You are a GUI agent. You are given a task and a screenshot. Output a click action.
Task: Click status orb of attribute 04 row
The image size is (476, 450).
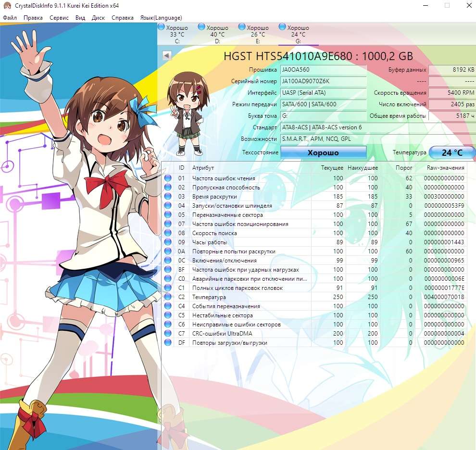tap(168, 205)
